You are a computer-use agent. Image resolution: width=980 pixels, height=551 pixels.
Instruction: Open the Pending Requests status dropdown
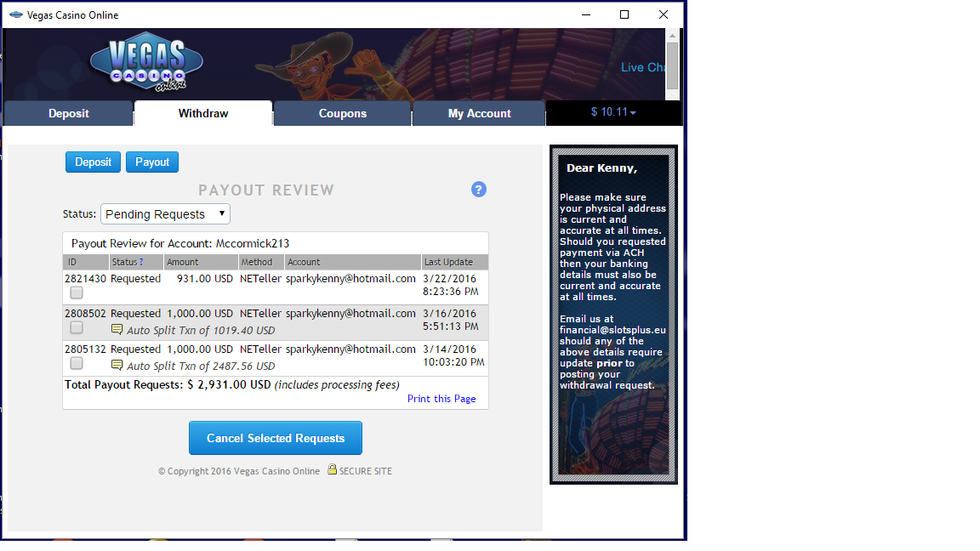(166, 213)
